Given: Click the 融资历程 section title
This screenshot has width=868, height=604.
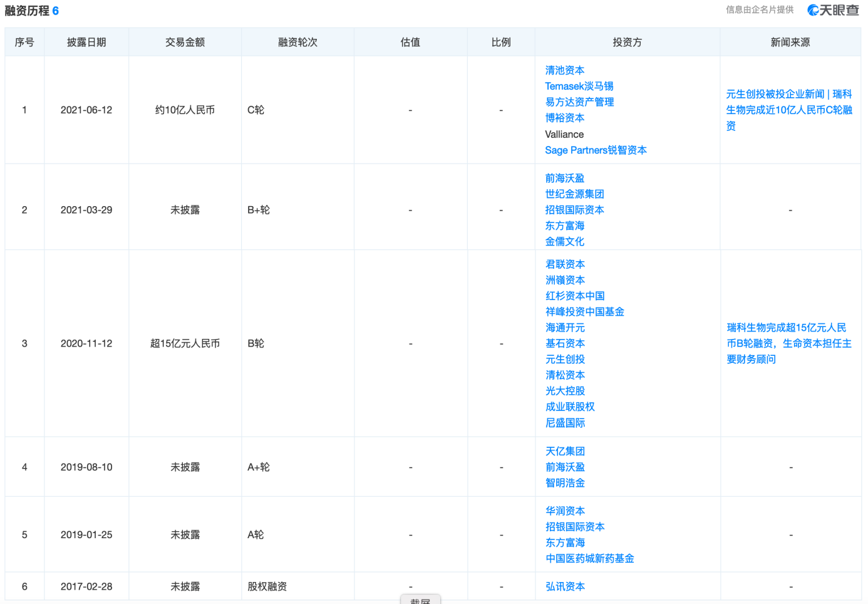Looking at the screenshot, I should (x=27, y=11).
